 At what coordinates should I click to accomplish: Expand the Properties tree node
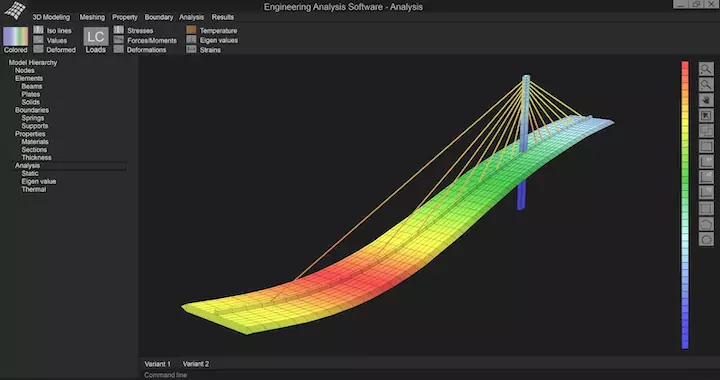(x=30, y=134)
